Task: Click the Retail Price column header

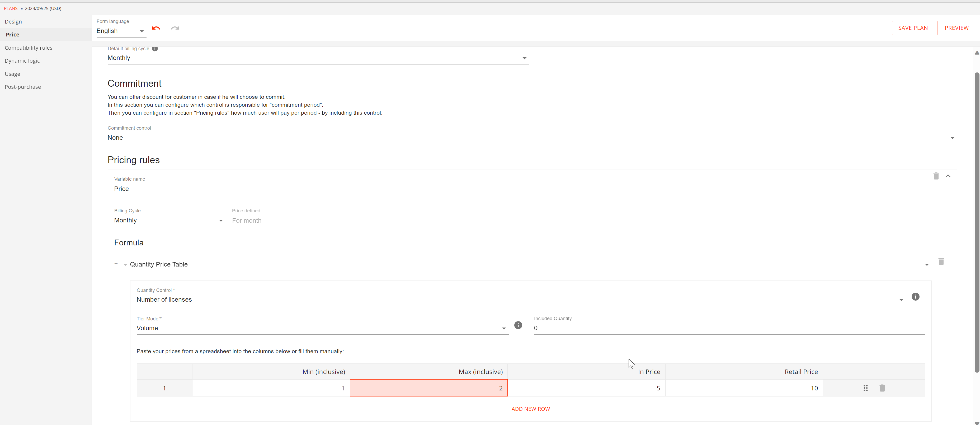Action: point(744,372)
